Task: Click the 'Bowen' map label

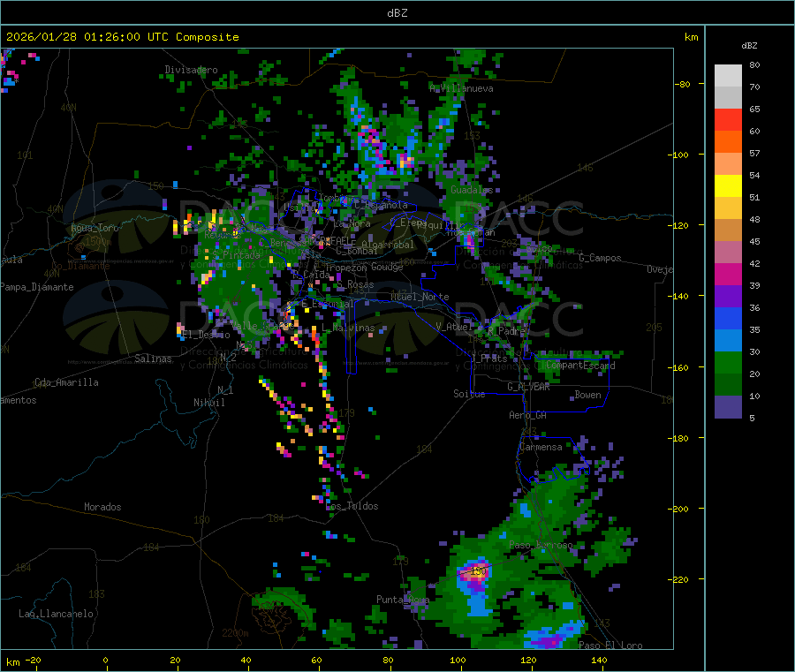Action: point(588,396)
